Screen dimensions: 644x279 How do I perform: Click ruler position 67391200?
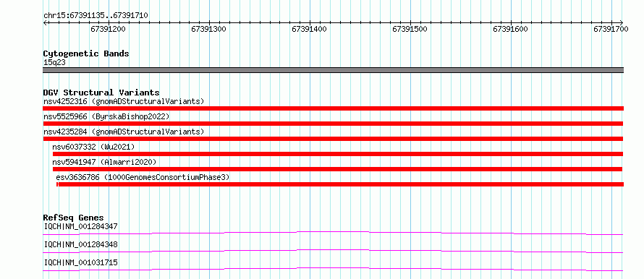pos(108,30)
